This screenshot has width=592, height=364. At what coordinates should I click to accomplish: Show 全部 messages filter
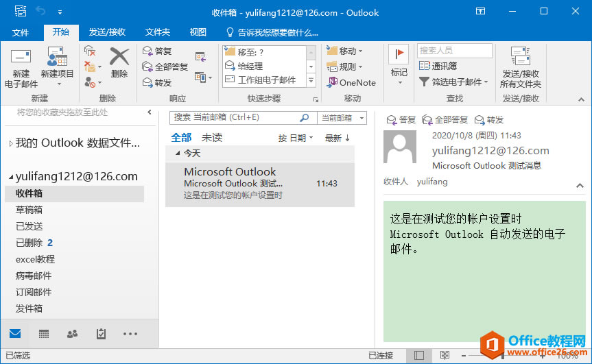pyautogui.click(x=181, y=138)
